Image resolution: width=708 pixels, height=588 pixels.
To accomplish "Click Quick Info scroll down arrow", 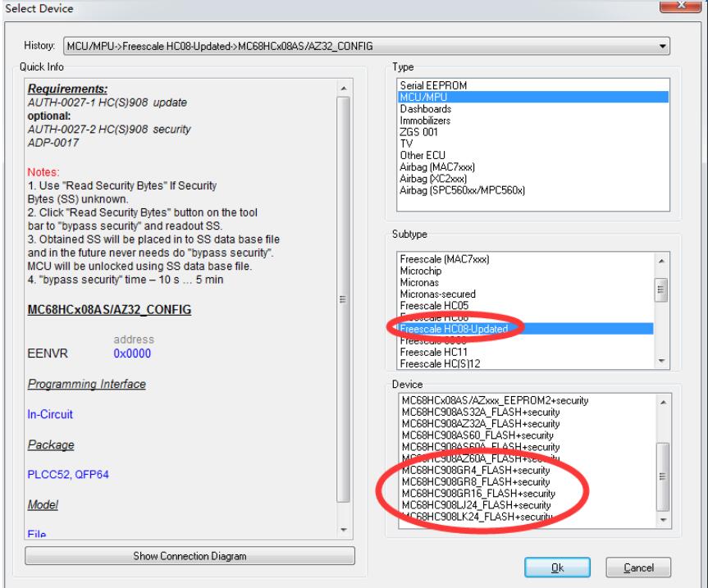I will (x=344, y=530).
